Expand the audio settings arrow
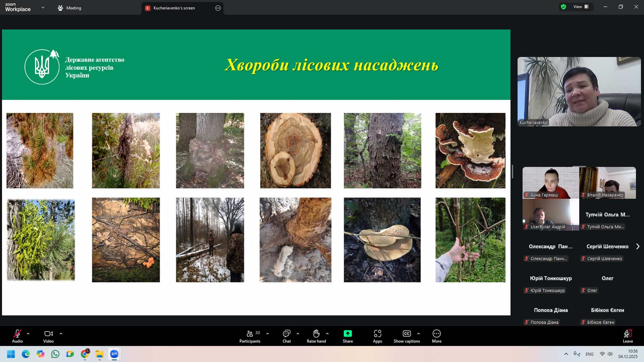Screen dimensions: 644x362 pos(28,334)
